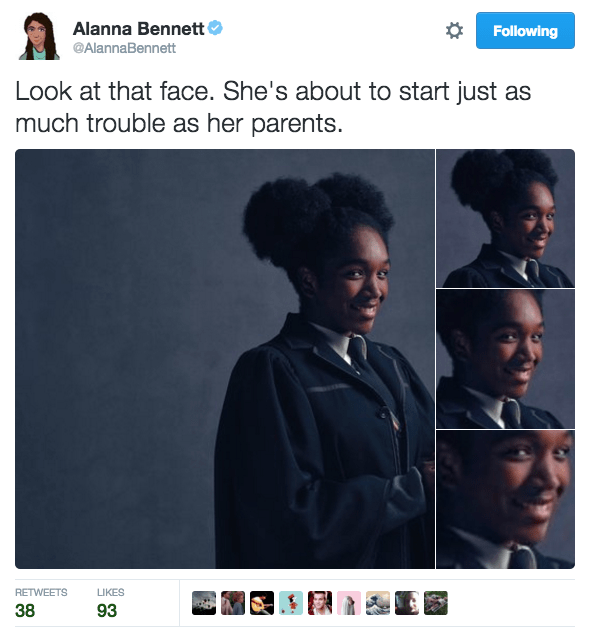Open Alanna Bennett's cartoon profile avatar
This screenshot has height=631, width=594.
click(x=39, y=36)
